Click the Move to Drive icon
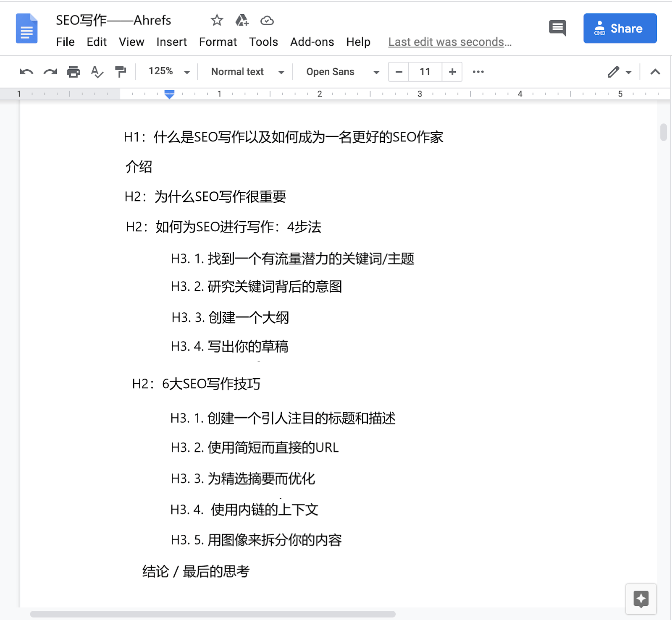 pos(242,20)
